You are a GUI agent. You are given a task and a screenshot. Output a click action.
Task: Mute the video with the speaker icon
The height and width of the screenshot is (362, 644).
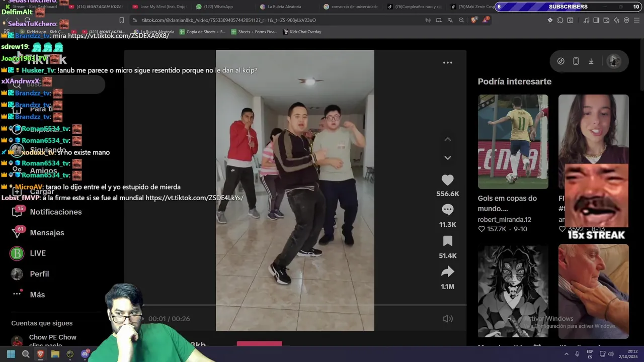click(447, 319)
